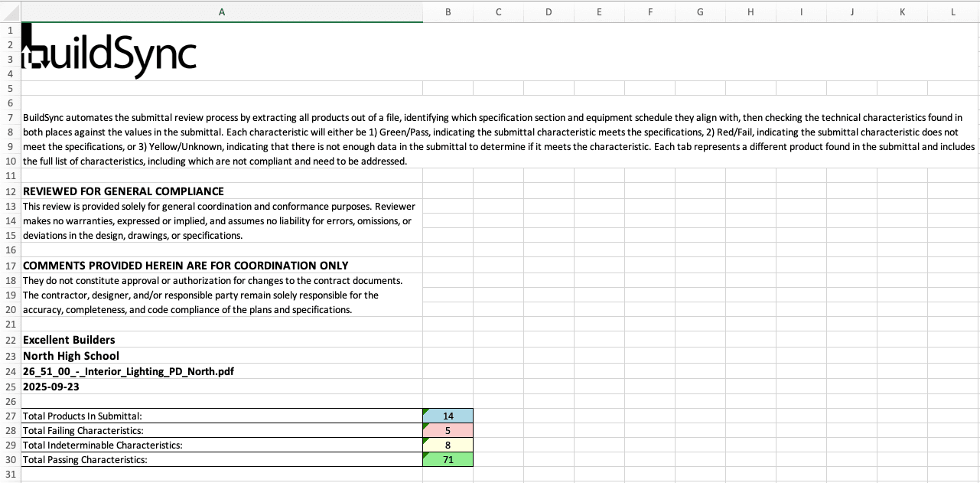
Task: Select the cell beginning 'the full list of characteristics'
Action: [x=222, y=162]
